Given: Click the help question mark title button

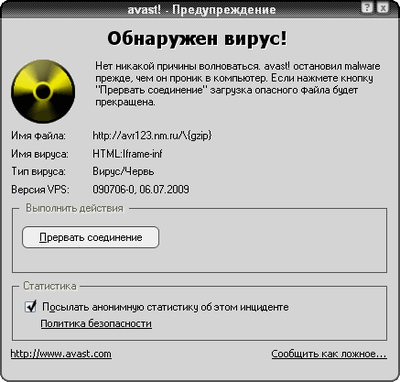Looking at the screenshot, I should point(367,8).
